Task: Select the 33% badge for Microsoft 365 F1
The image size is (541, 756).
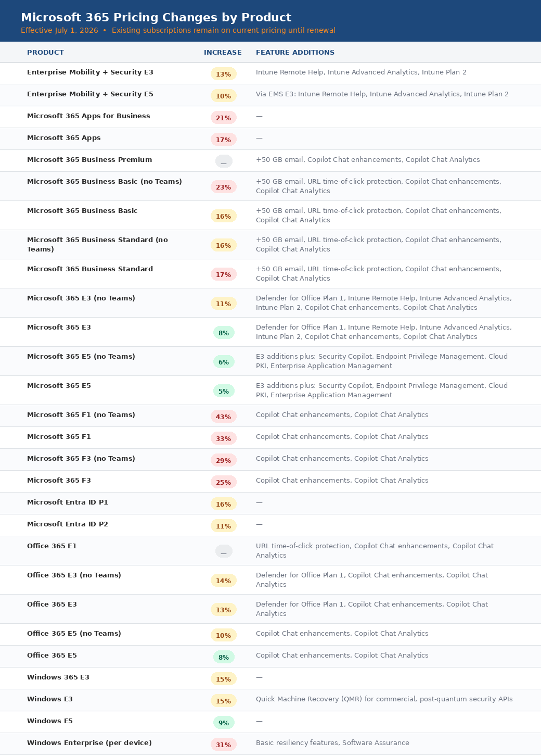Action: 224,438
